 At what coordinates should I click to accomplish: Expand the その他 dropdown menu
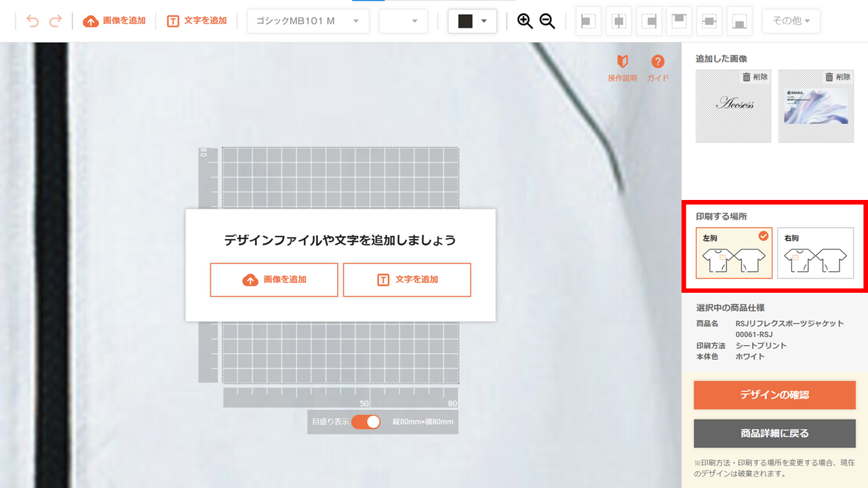(x=791, y=21)
